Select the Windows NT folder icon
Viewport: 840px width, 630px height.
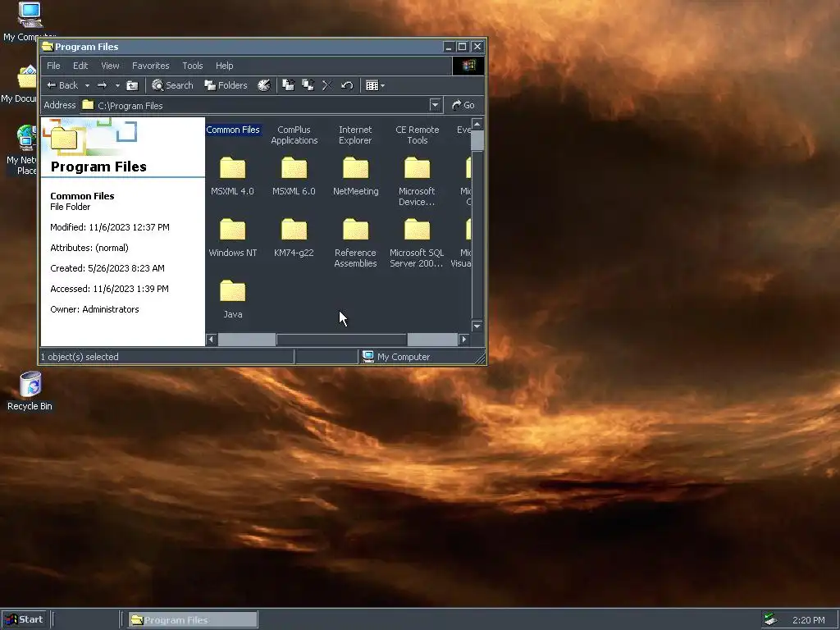pyautogui.click(x=232, y=230)
